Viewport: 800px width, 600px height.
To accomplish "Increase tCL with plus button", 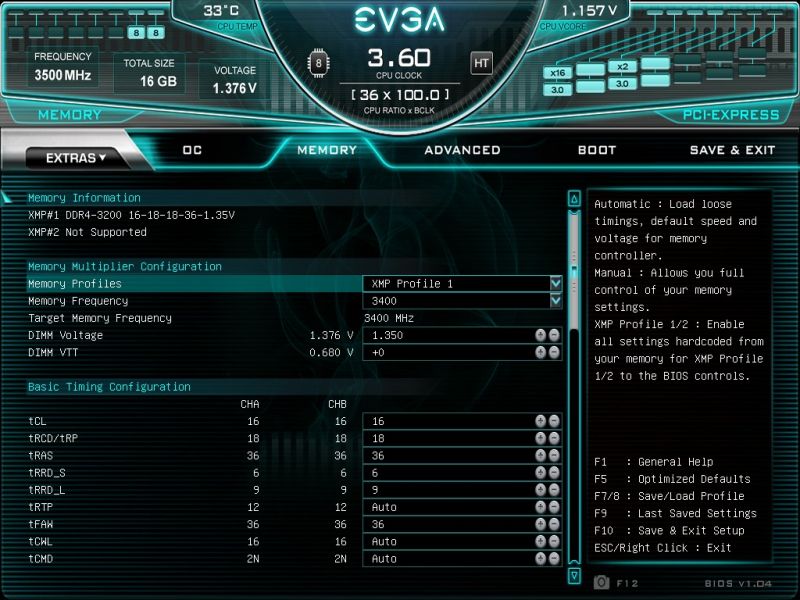I will pyautogui.click(x=540, y=421).
